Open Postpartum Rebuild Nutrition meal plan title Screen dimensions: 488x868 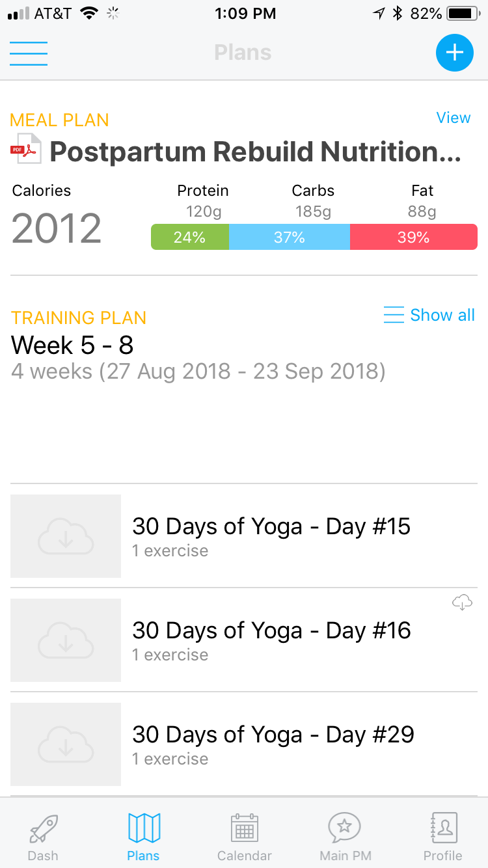click(x=255, y=152)
